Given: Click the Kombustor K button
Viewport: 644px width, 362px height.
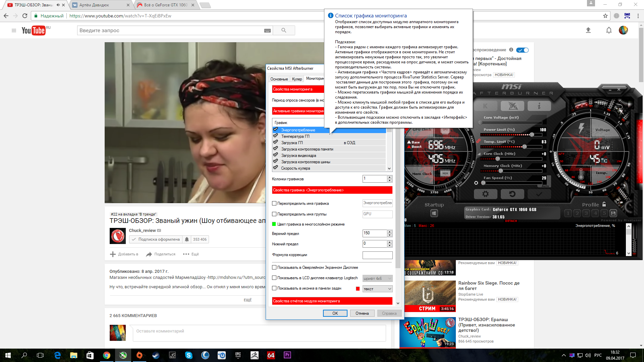Looking at the screenshot, I should tap(485, 106).
